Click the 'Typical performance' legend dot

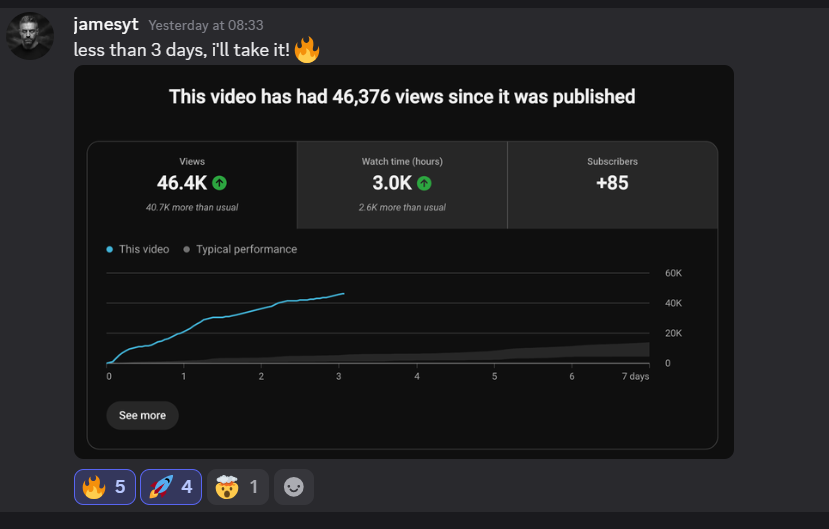(187, 249)
